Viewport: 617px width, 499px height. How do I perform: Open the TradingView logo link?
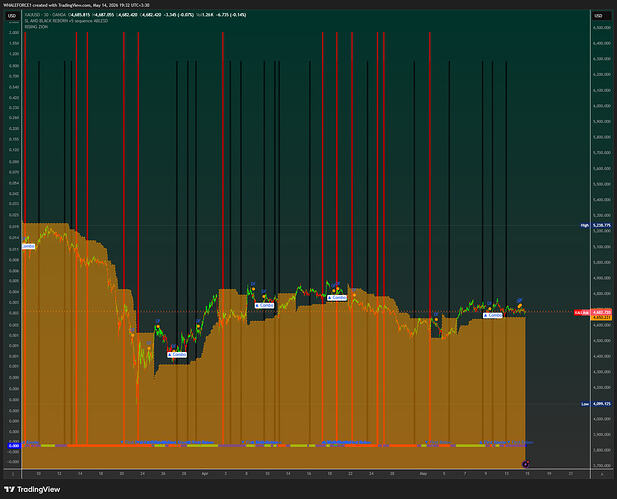[x=32, y=489]
